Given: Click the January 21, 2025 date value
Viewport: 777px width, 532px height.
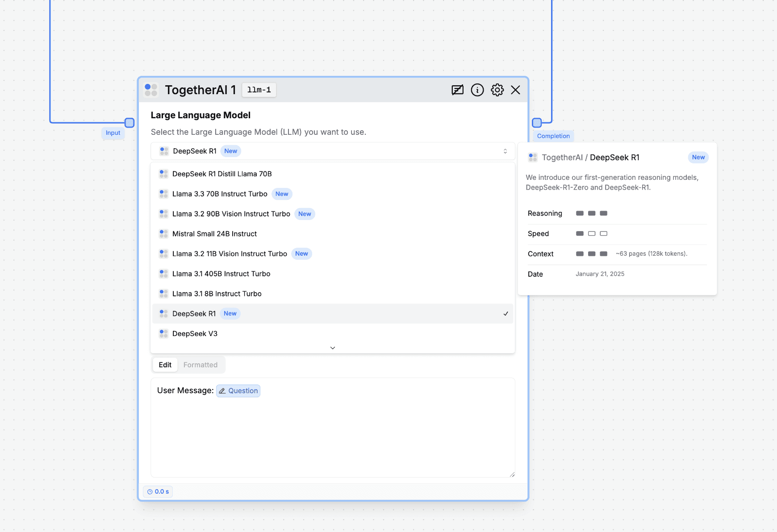Looking at the screenshot, I should point(600,274).
